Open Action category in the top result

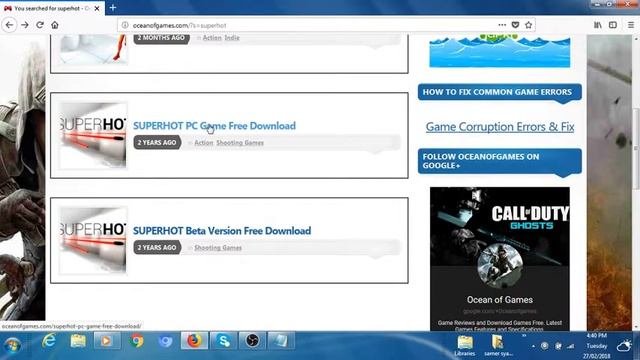(x=212, y=38)
